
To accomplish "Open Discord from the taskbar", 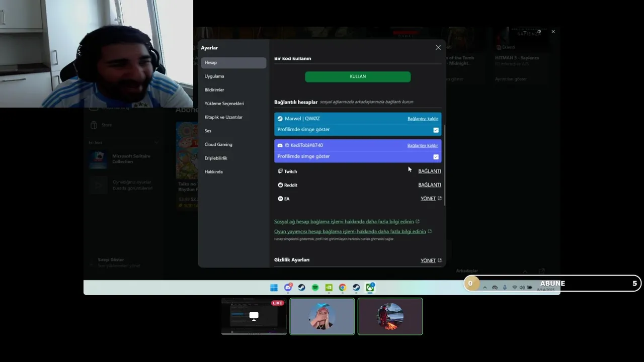I will pos(288,288).
